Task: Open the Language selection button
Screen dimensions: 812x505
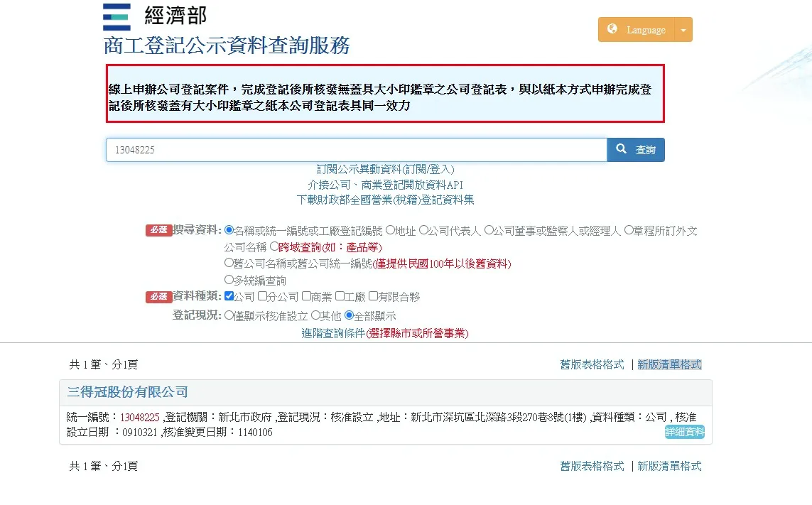Action: tap(637, 30)
